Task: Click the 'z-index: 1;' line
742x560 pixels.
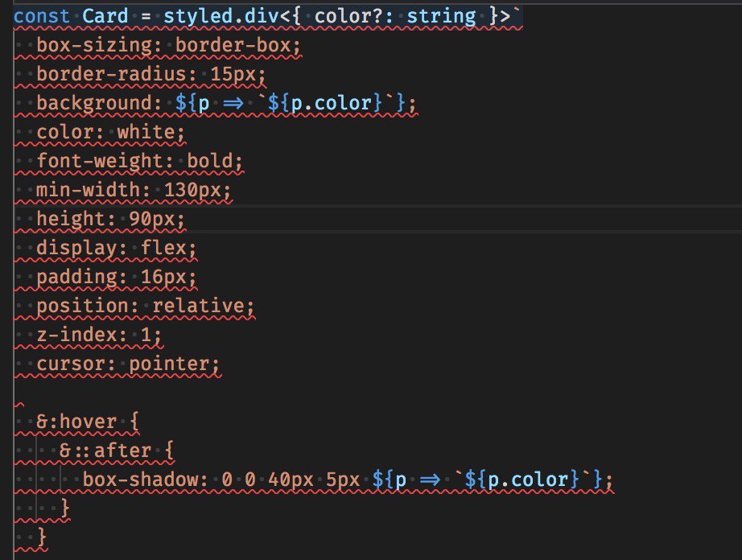Action: click(x=99, y=335)
